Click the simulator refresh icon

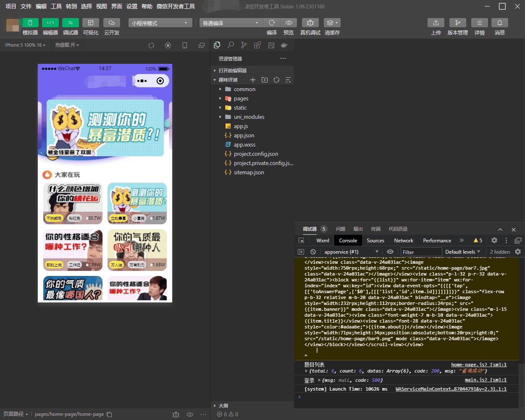(151, 45)
